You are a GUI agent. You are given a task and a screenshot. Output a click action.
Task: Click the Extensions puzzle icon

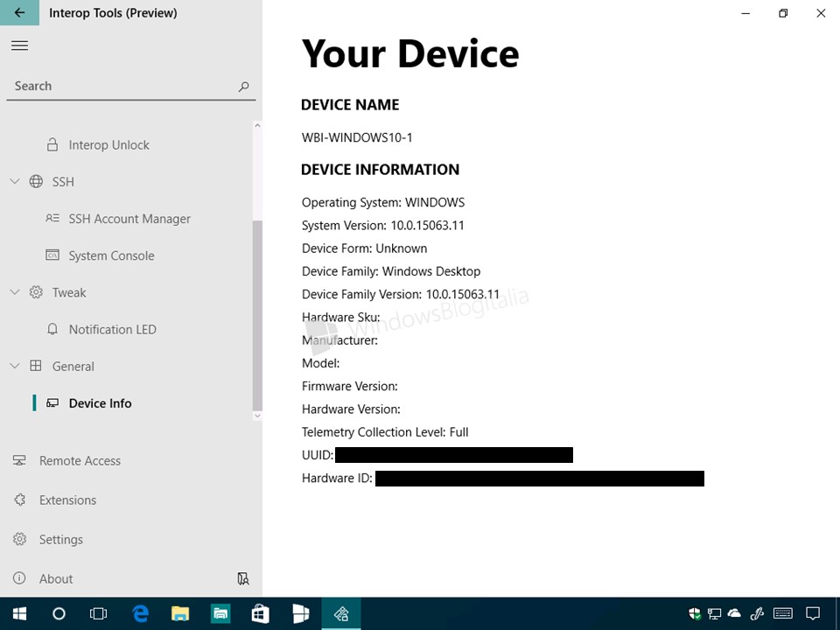[x=20, y=500]
